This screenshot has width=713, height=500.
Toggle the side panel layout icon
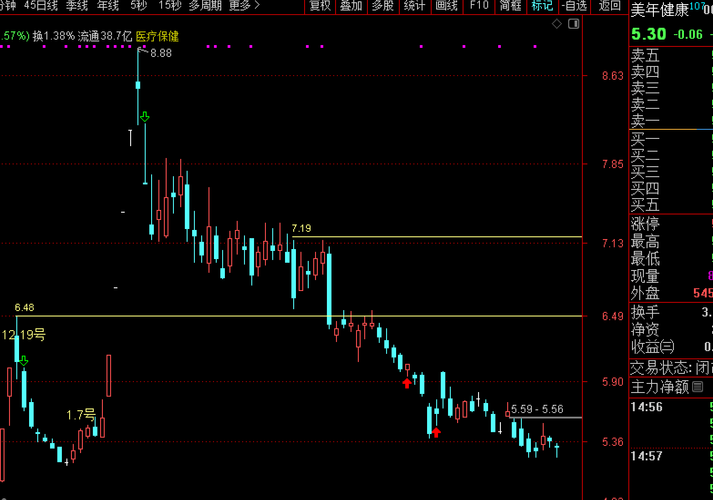click(574, 24)
